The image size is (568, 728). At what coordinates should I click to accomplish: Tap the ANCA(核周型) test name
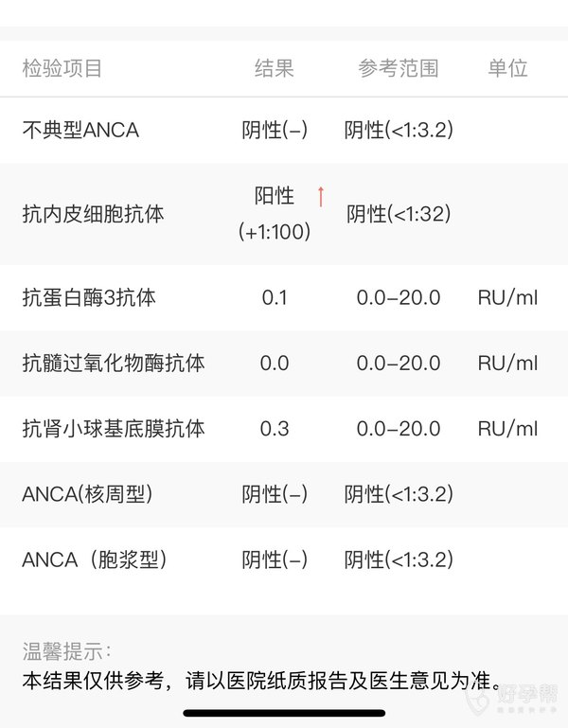[87, 494]
